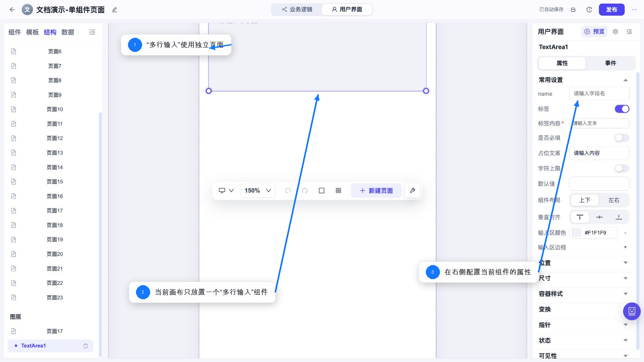Delete TextArea1 layer with trash icon
Screen dimensions: 644x362
click(86, 346)
